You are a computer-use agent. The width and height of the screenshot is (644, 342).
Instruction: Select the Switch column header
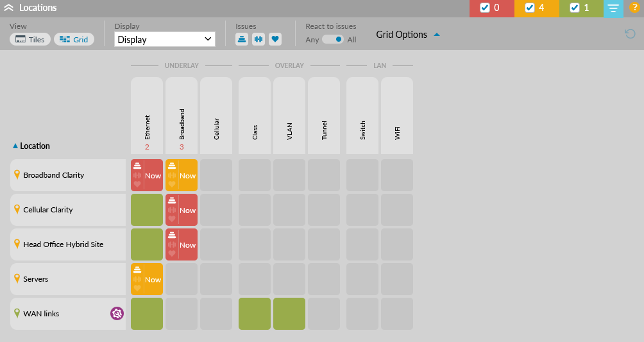click(x=362, y=115)
